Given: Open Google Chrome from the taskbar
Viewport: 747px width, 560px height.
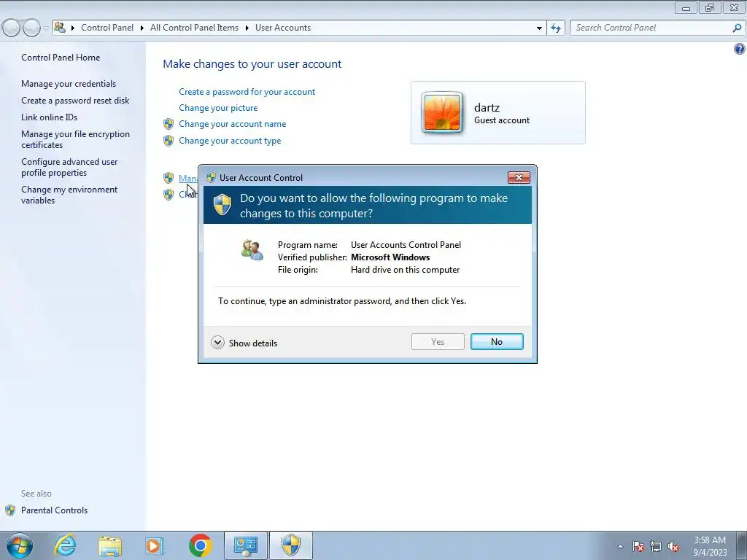Looking at the screenshot, I should click(200, 545).
